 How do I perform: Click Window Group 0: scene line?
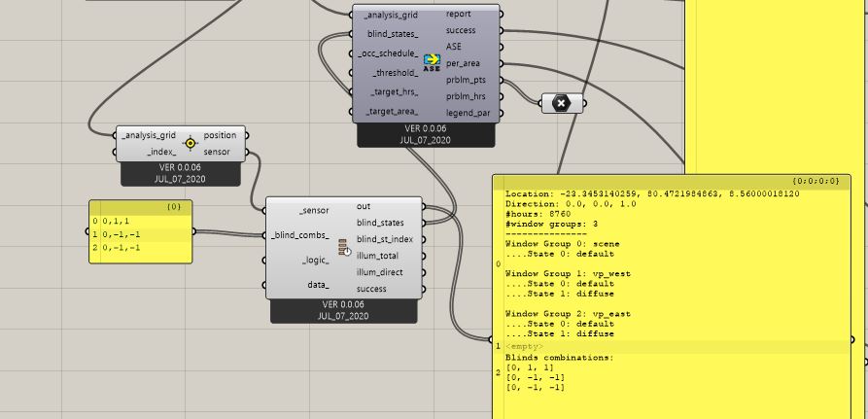point(563,244)
